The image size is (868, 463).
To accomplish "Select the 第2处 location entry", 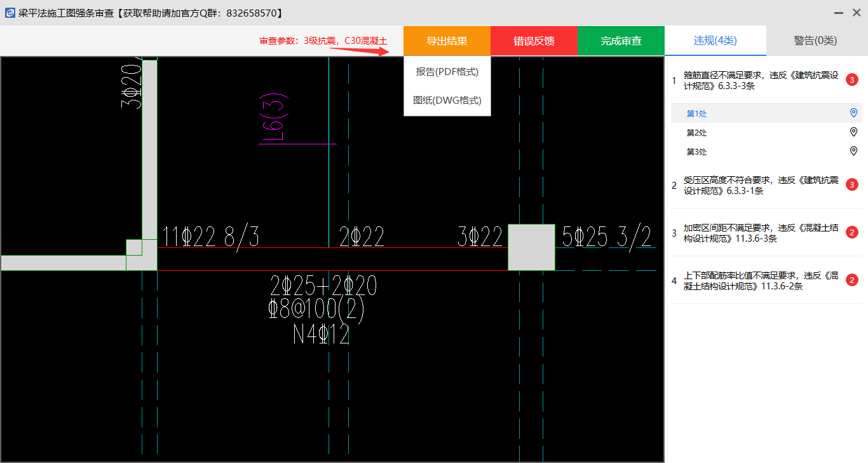I will [697, 133].
